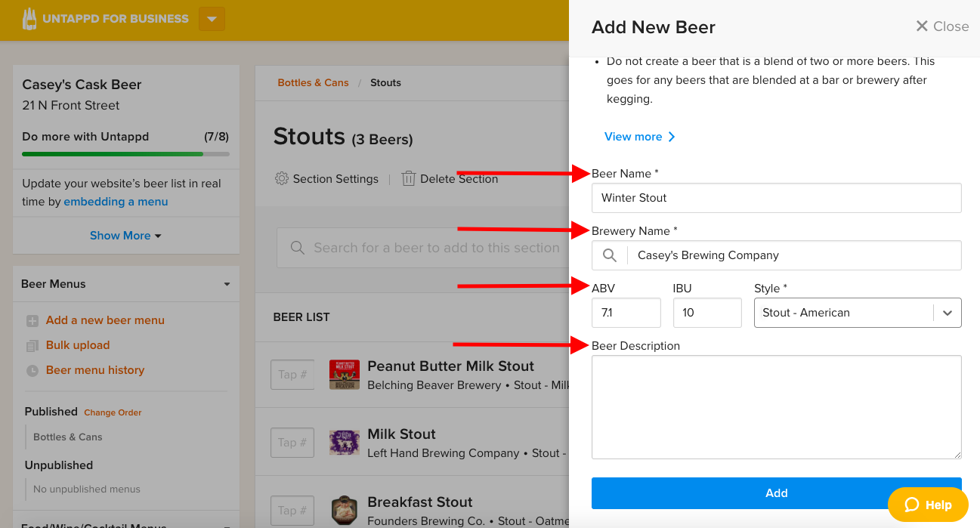
Task: Expand the View more guidelines link
Action: point(639,137)
